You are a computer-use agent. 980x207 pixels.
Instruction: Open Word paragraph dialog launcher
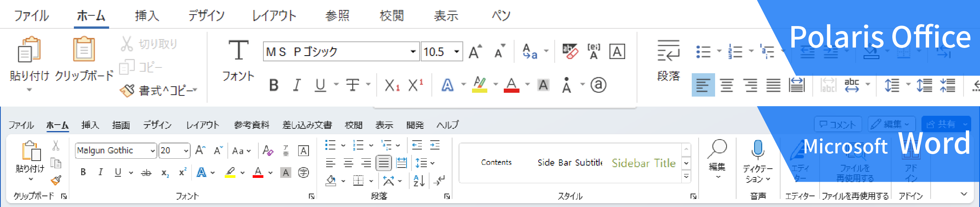point(447,196)
